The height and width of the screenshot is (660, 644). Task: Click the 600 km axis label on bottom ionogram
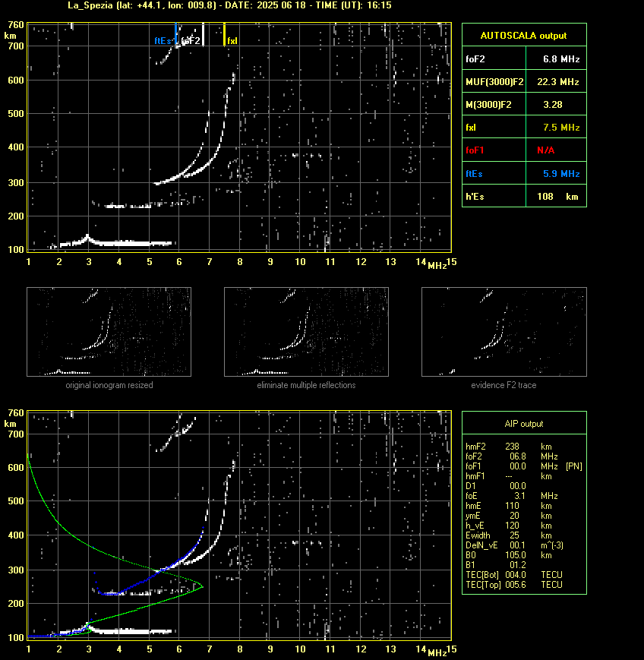(x=16, y=468)
